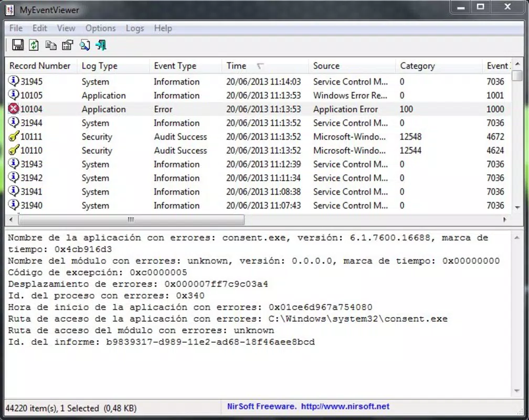Click the status bar item count text
The width and height of the screenshot is (529, 420).
(71, 408)
